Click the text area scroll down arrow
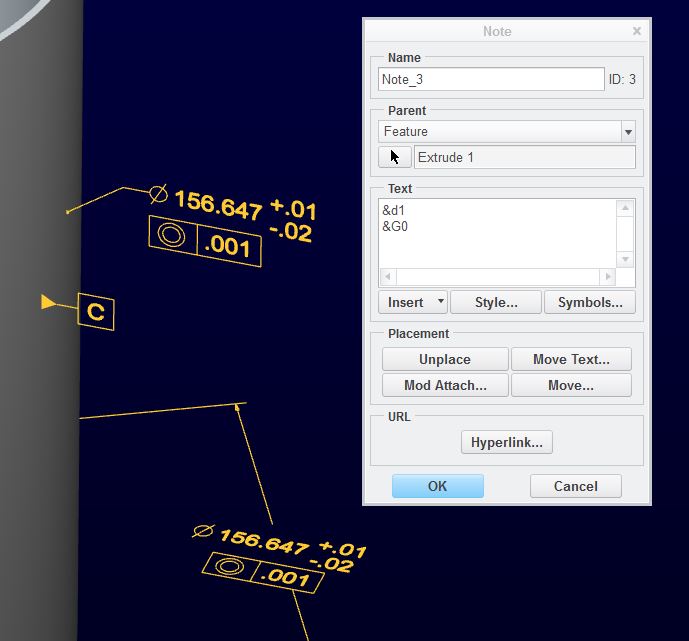Screen dimensions: 689x641 pos(625,259)
